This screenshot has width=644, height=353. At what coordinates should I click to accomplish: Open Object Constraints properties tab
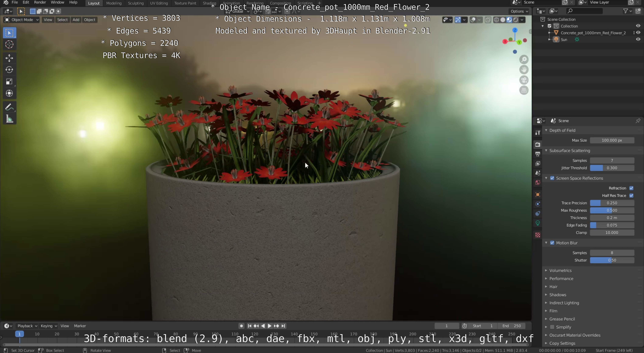coord(538,214)
